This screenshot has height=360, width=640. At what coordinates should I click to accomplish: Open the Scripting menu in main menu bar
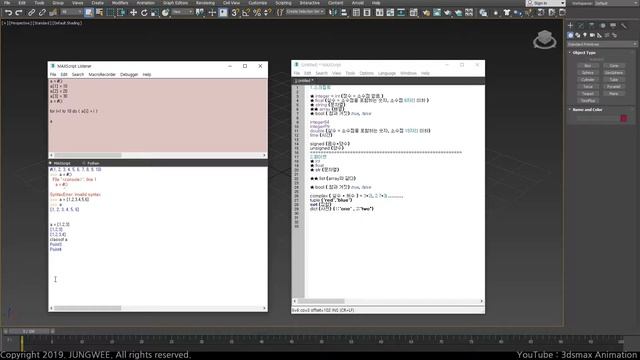(283, 3)
